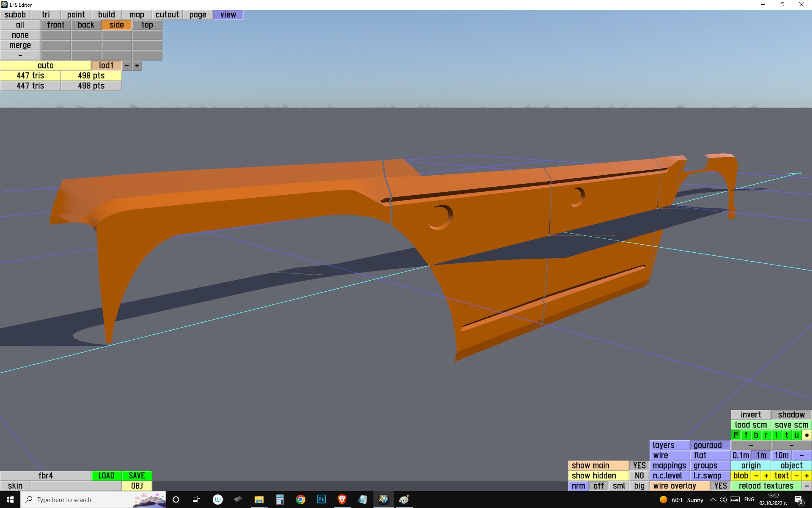The width and height of the screenshot is (812, 508).
Task: Toggle the show main YES option
Action: coord(639,466)
